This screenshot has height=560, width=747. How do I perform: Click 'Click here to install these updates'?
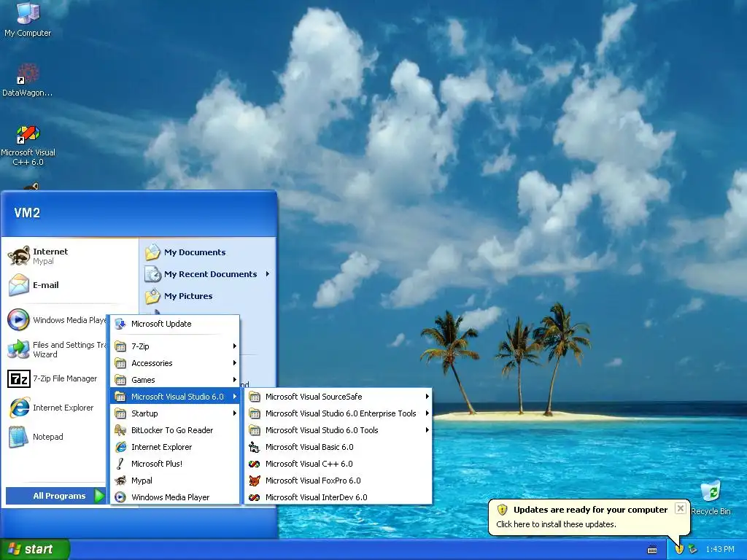(556, 524)
